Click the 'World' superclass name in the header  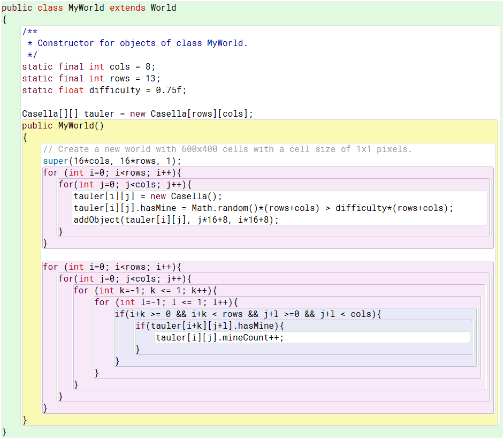point(163,8)
